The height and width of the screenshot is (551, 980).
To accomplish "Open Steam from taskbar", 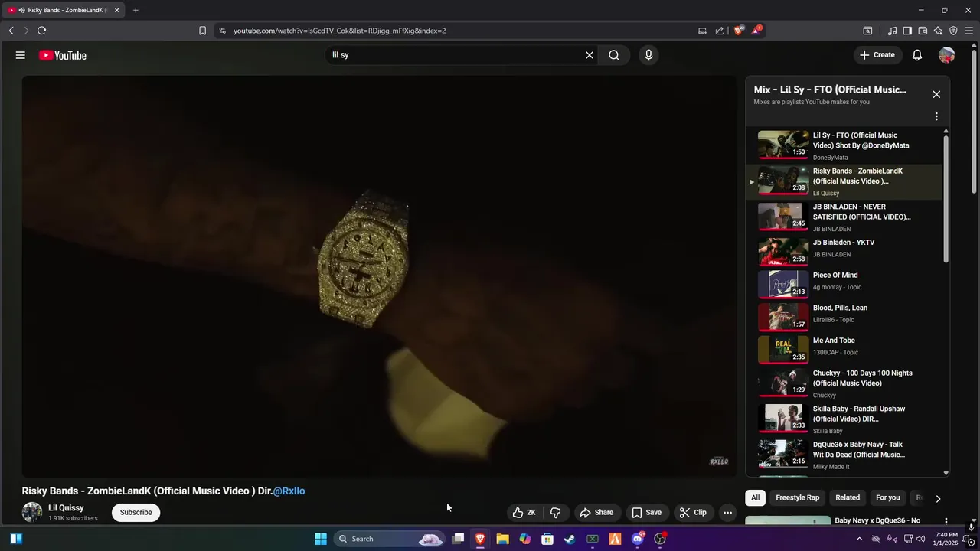I will [570, 539].
